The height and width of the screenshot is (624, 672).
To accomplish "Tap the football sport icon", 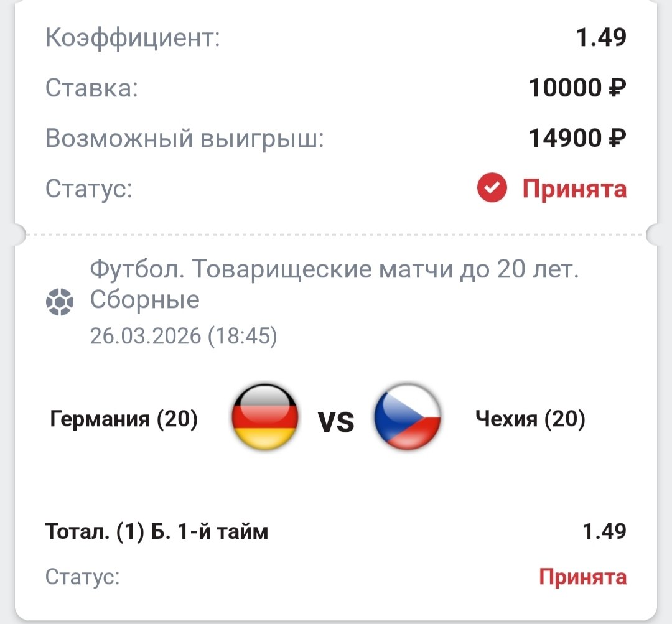I will click(x=60, y=302).
